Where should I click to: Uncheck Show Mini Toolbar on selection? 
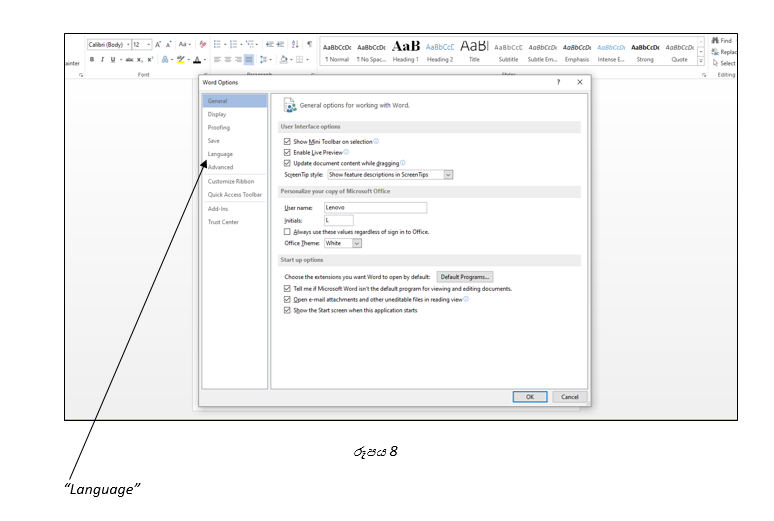pos(287,142)
